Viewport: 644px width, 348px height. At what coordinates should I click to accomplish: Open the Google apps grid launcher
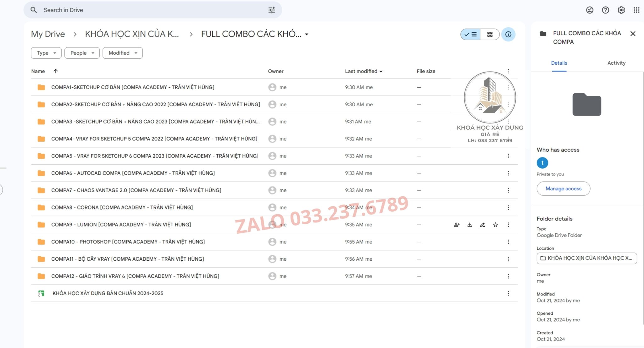tap(636, 10)
